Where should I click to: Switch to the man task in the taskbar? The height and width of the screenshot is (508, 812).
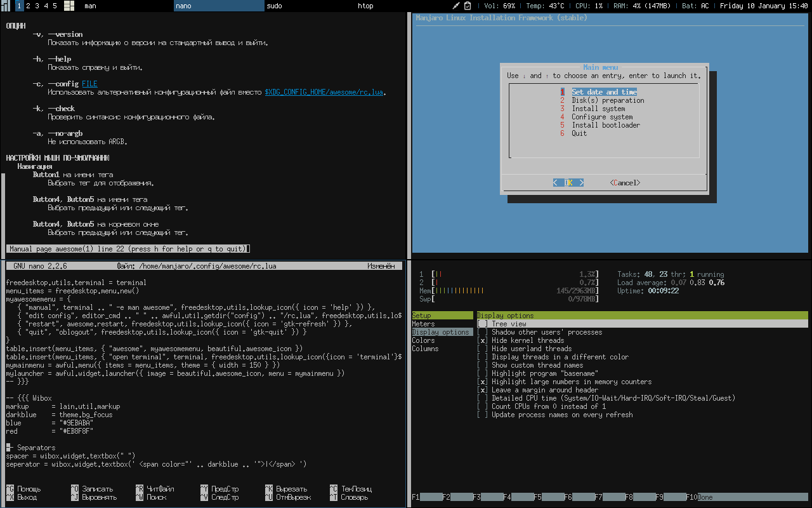(127, 6)
